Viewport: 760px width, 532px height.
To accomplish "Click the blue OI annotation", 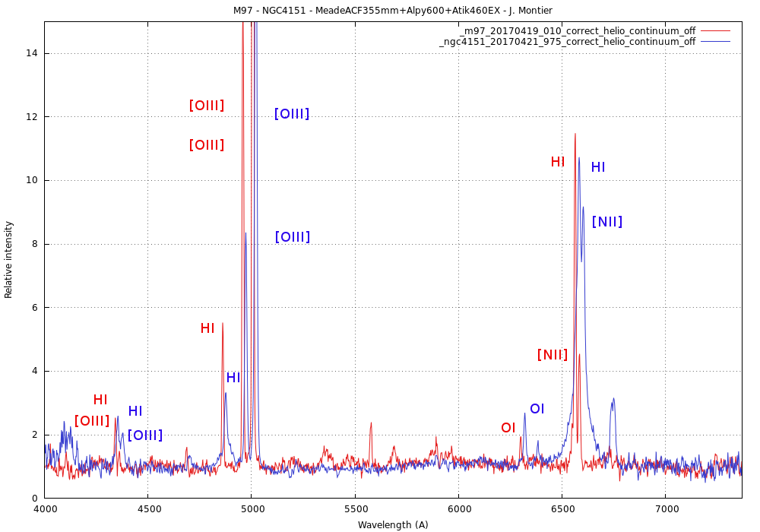I will [x=537, y=409].
